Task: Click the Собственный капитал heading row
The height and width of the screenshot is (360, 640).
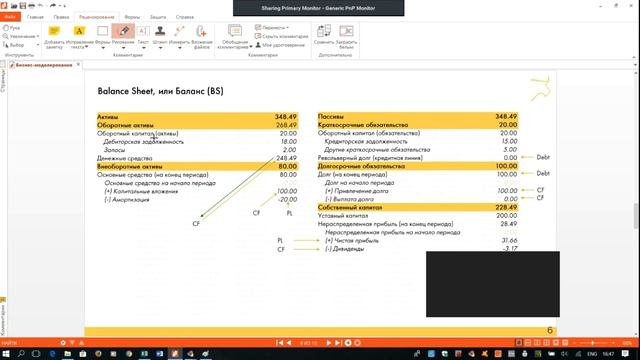Action: coord(418,207)
